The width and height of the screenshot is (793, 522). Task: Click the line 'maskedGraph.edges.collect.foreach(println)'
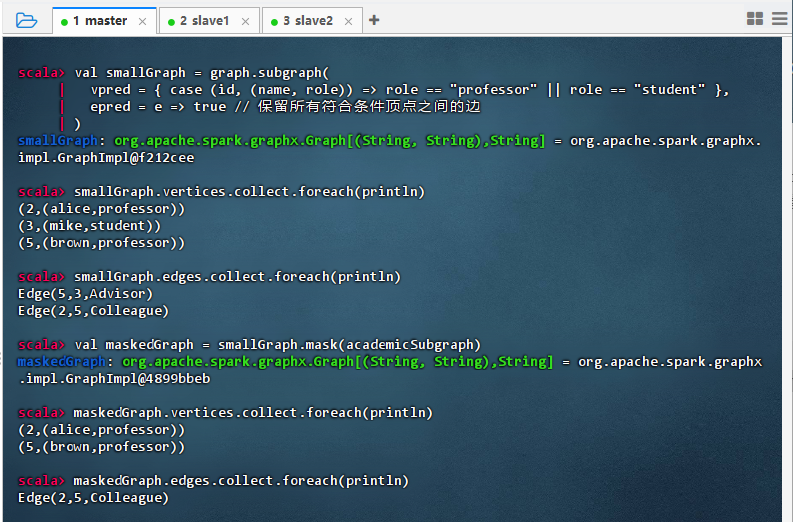(x=241, y=481)
